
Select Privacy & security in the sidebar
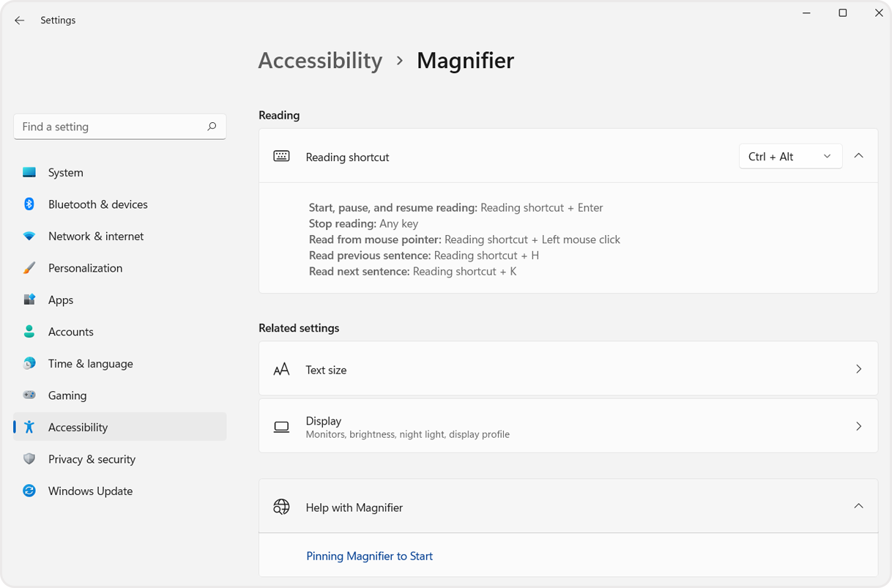tap(92, 459)
